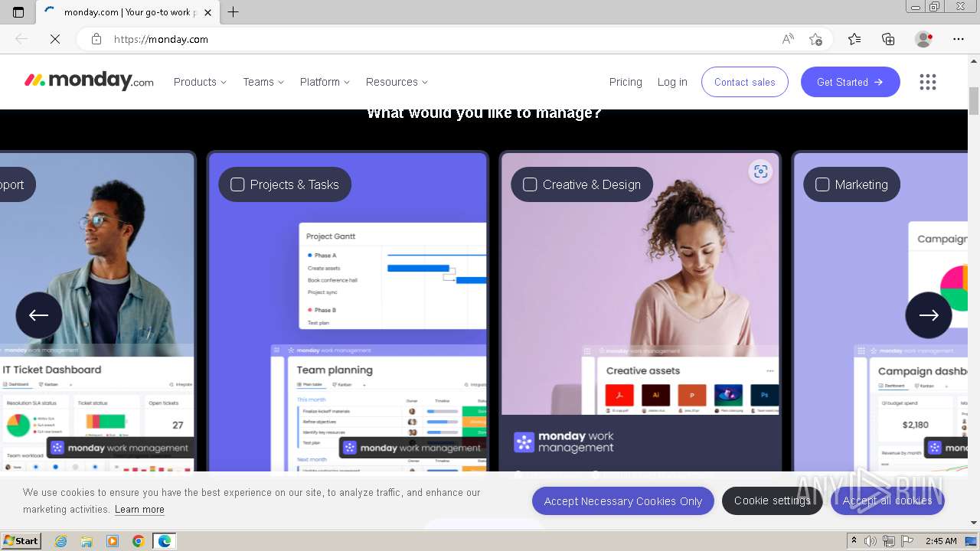Stop loading the page
This screenshot has height=551, width=980.
[x=55, y=39]
